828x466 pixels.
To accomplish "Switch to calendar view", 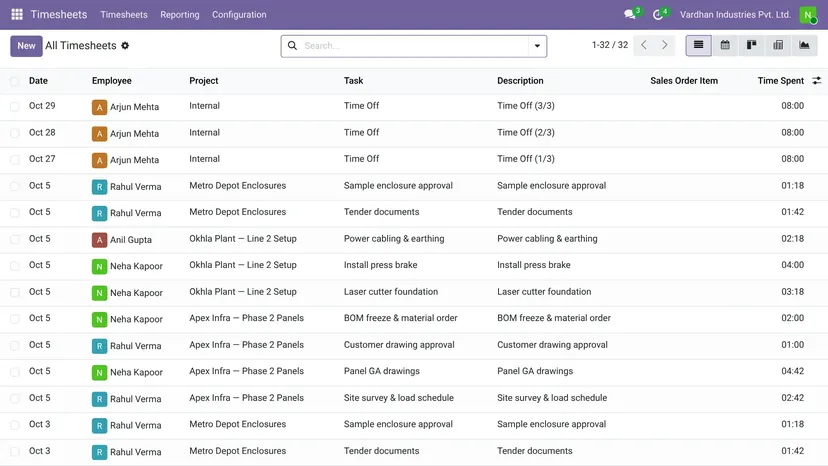I will (725, 45).
